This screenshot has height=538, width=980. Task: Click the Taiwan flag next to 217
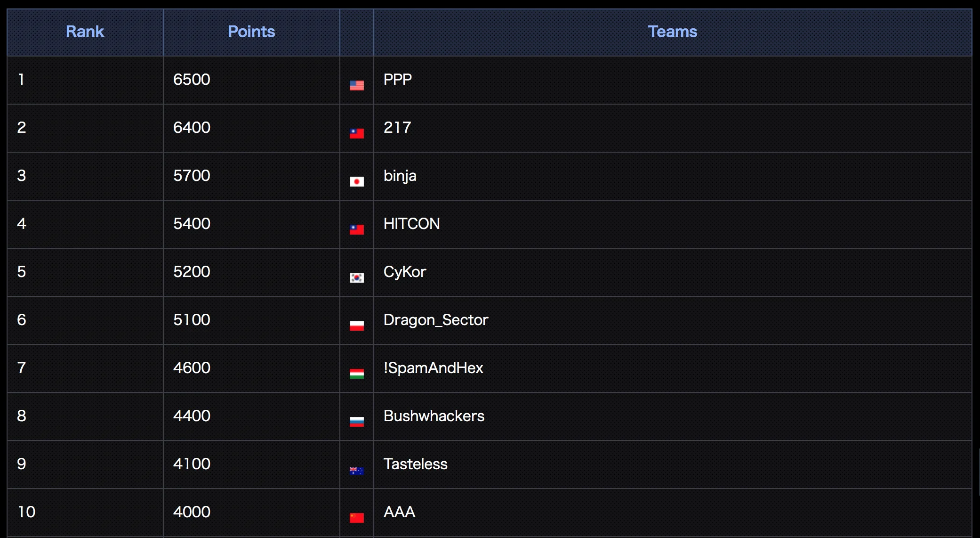356,133
